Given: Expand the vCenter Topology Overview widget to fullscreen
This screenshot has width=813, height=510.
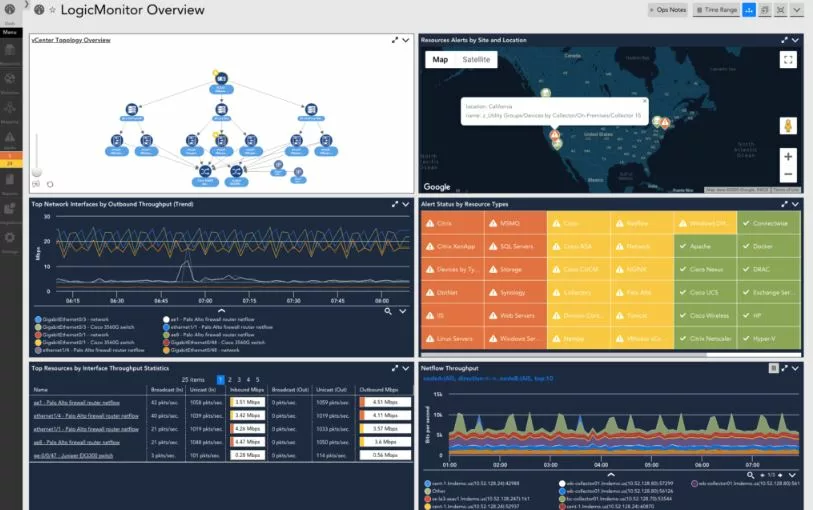Looking at the screenshot, I should [x=395, y=40].
